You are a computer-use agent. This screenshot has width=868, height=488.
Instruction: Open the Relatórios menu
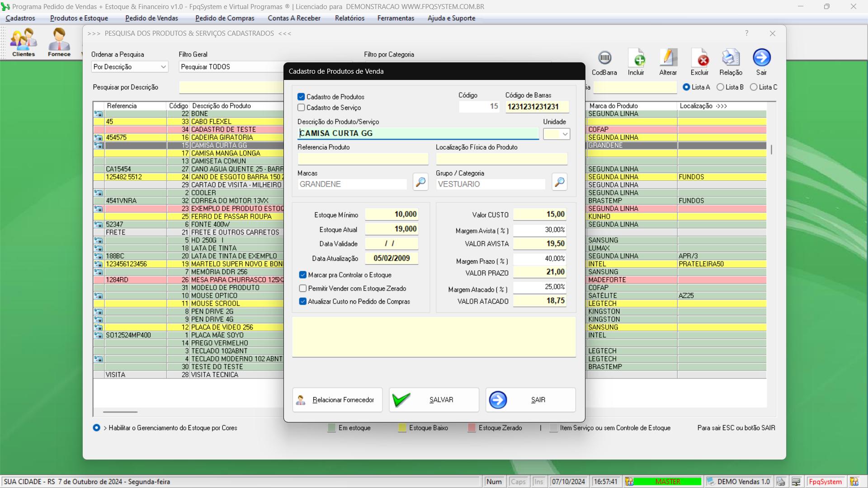coord(349,18)
